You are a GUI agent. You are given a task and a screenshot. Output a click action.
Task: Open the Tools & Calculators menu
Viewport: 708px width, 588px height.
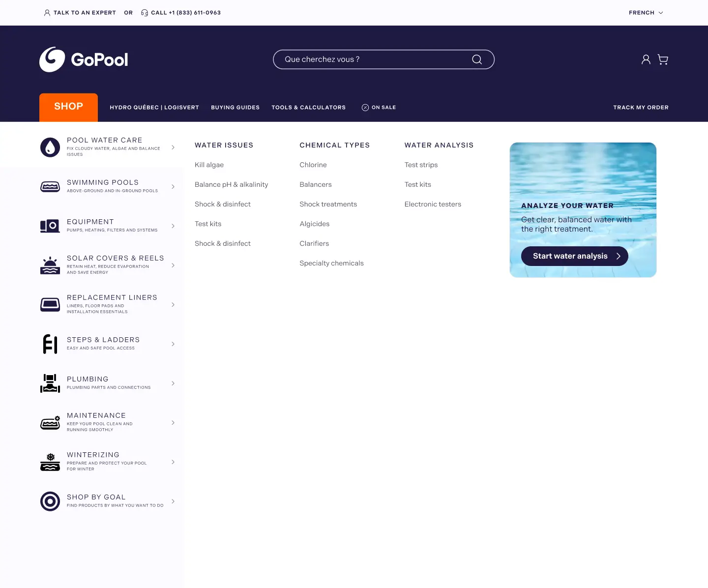(308, 107)
